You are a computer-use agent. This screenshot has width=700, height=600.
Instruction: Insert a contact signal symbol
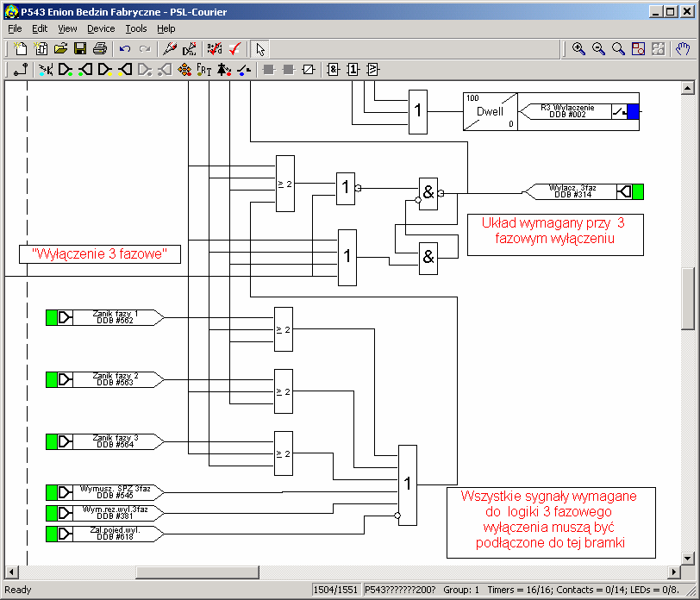[244, 70]
